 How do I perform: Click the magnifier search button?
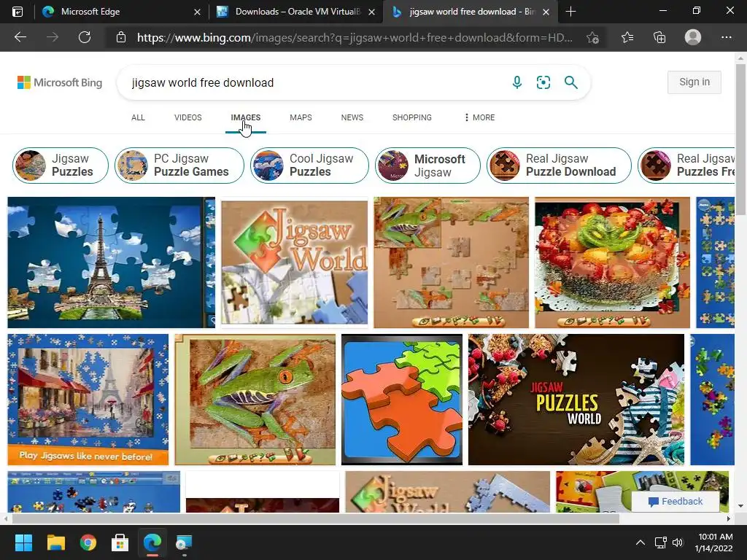[570, 82]
